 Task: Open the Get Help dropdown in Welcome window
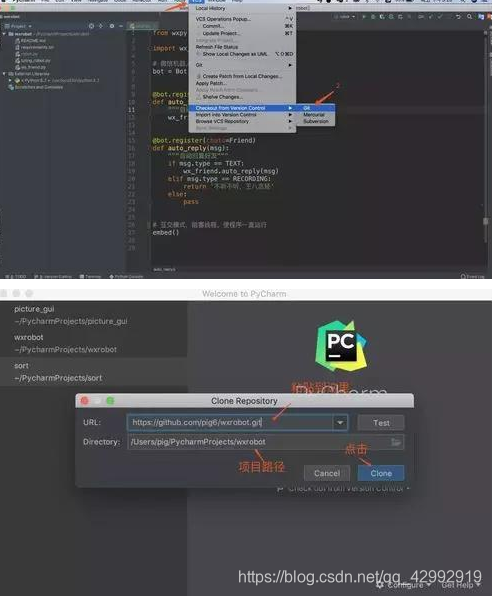tap(461, 585)
